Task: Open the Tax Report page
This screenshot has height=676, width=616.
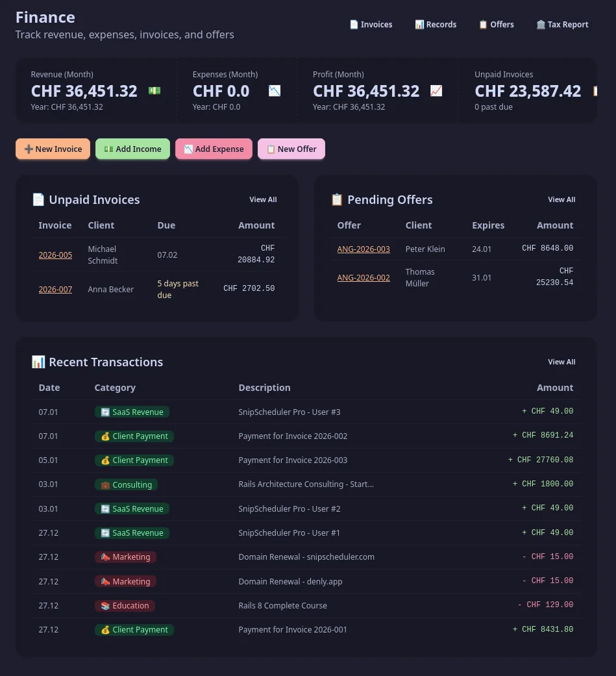Action: (562, 25)
